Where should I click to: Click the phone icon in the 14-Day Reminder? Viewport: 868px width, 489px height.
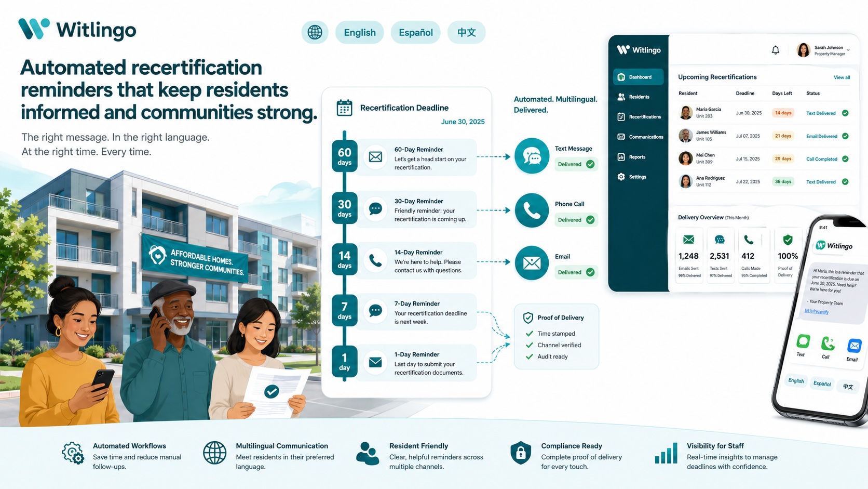[375, 260]
